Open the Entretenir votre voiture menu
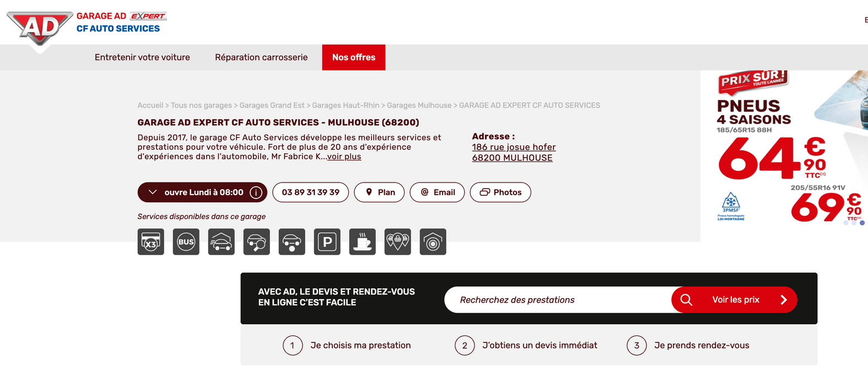 [x=142, y=57]
